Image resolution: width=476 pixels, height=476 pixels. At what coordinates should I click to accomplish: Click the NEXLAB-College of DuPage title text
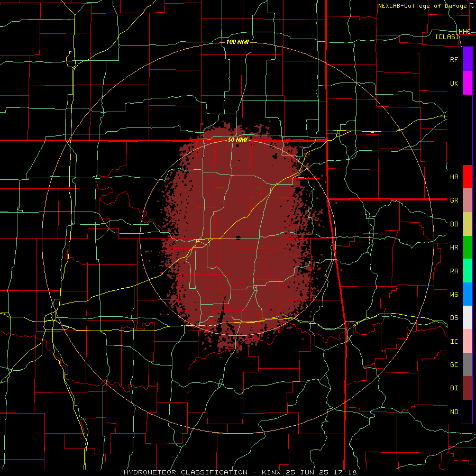(x=423, y=6)
